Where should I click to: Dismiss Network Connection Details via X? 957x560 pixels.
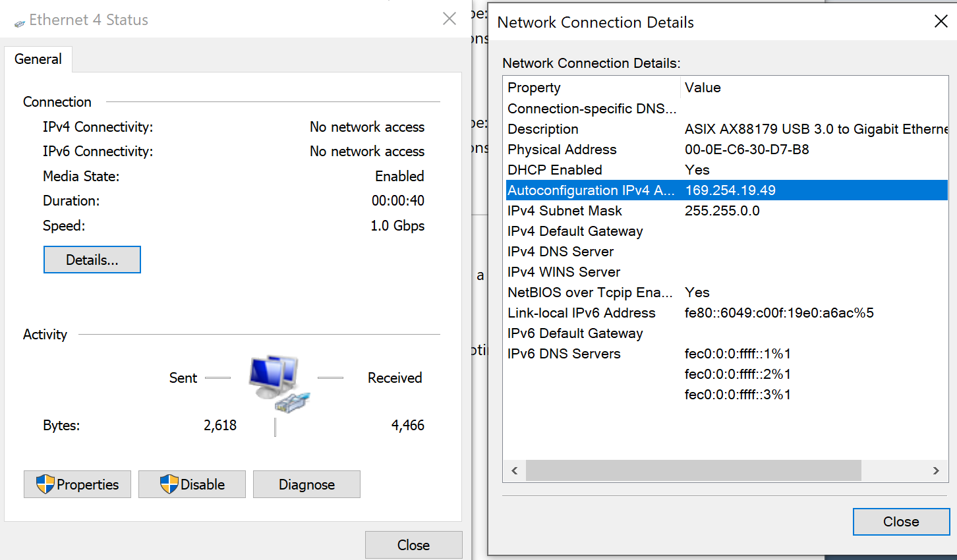[x=941, y=22]
